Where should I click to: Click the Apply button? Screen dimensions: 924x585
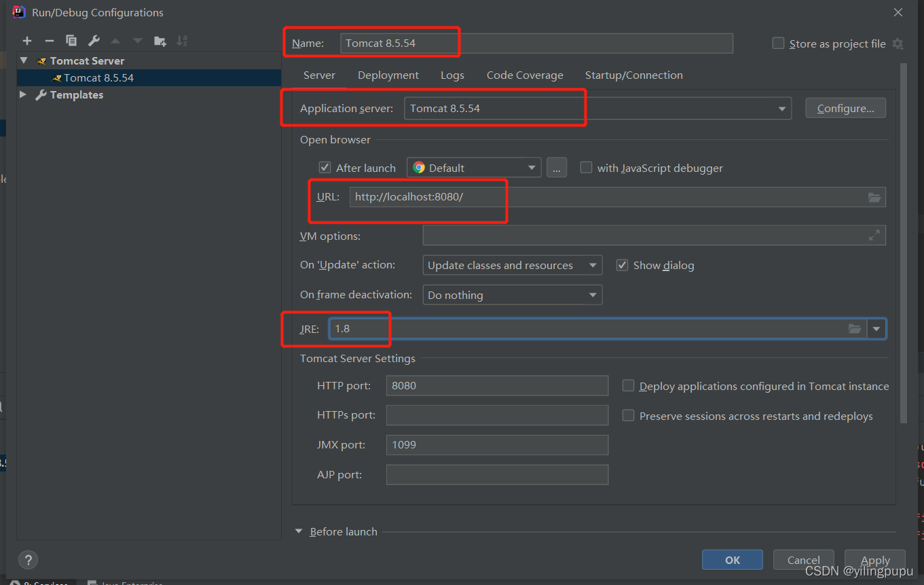(x=875, y=560)
